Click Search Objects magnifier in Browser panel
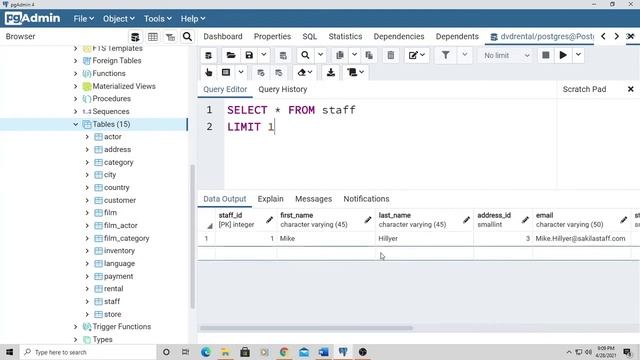 coord(187,37)
